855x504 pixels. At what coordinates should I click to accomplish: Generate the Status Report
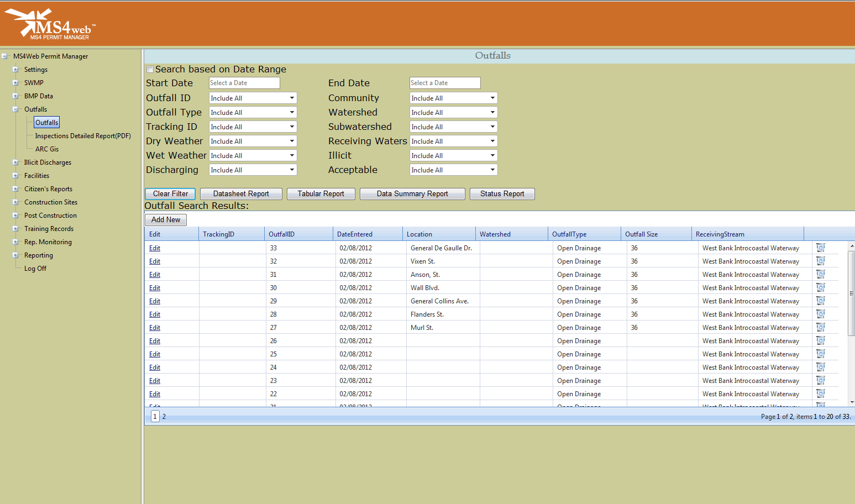tap(502, 194)
